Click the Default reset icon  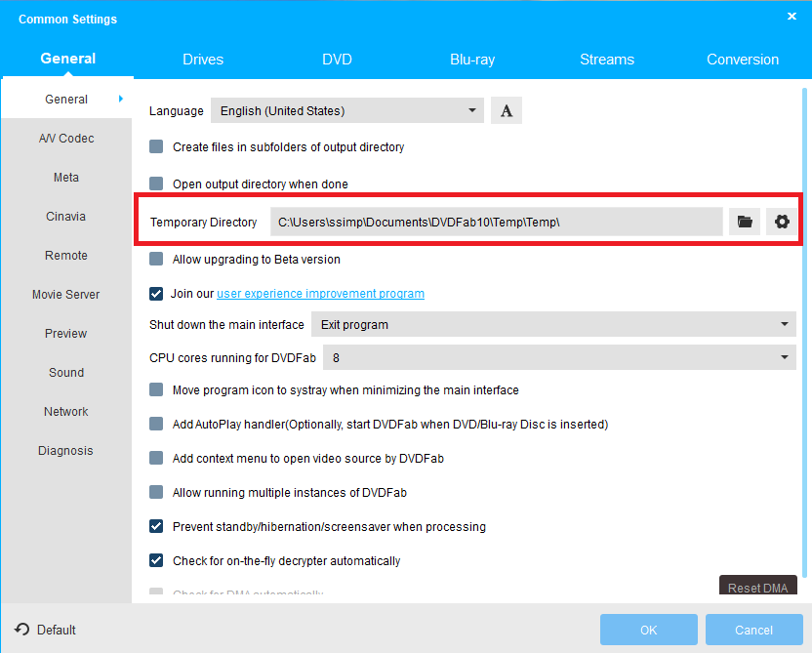click(21, 630)
